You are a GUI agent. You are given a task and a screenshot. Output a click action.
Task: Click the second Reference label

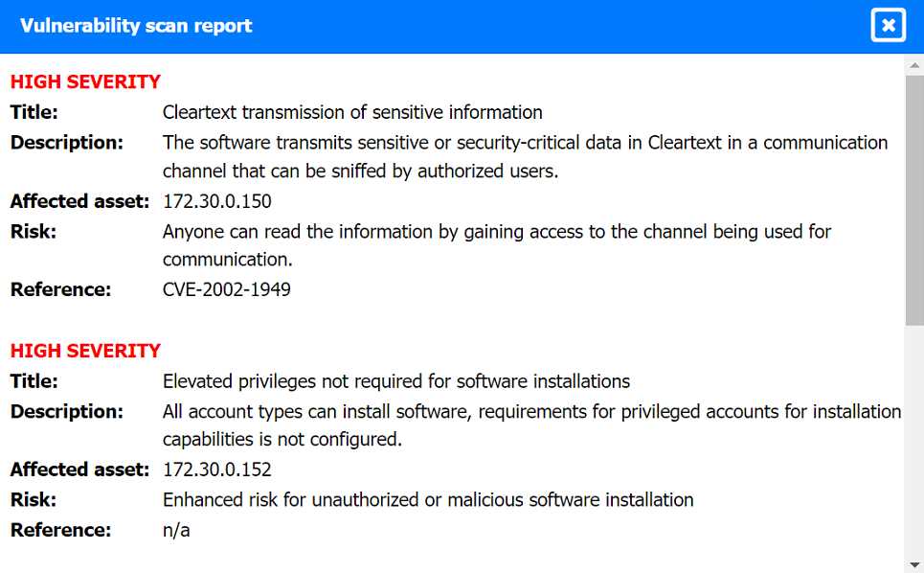click(x=60, y=530)
